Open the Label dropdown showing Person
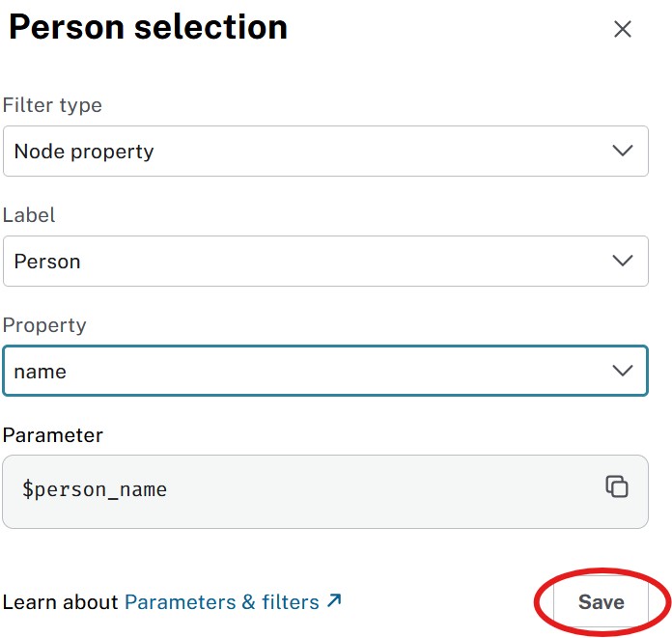Image resolution: width=672 pixels, height=638 pixels. click(x=325, y=261)
